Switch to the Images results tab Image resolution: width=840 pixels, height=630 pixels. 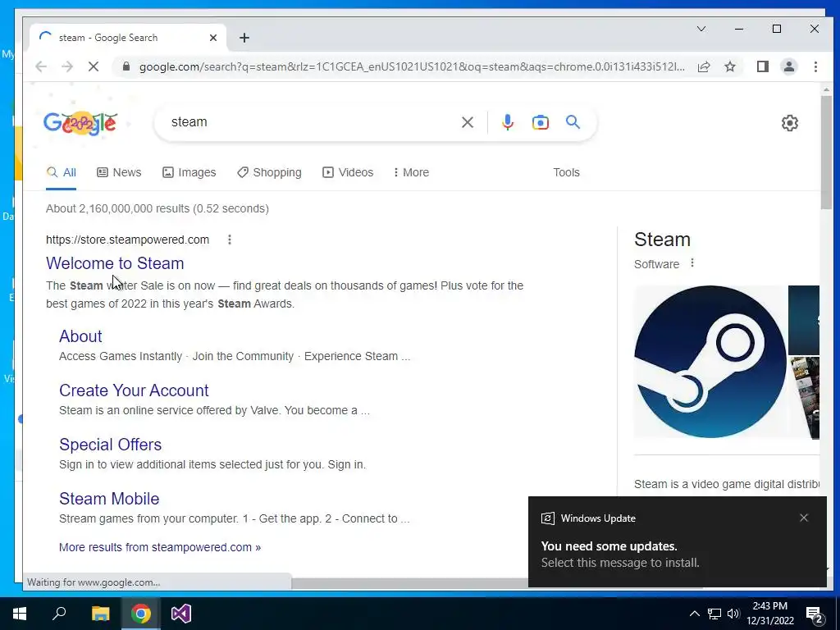[x=189, y=172]
